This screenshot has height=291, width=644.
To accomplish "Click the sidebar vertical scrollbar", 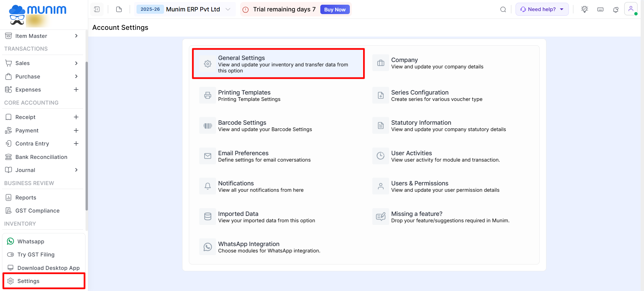I will coord(87,134).
